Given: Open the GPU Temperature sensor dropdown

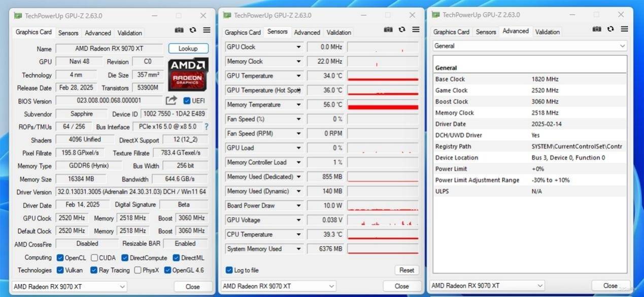Looking at the screenshot, I should [298, 76].
